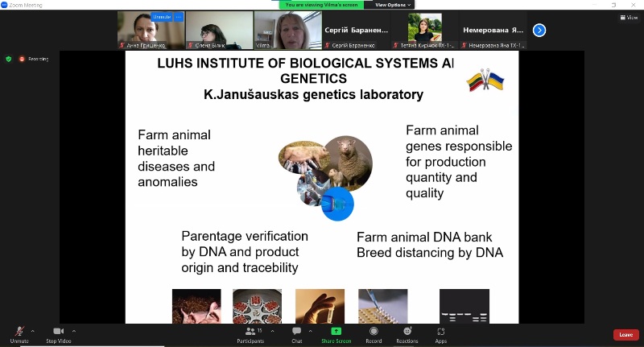
Task: Open the Participants panel
Action: point(250,335)
